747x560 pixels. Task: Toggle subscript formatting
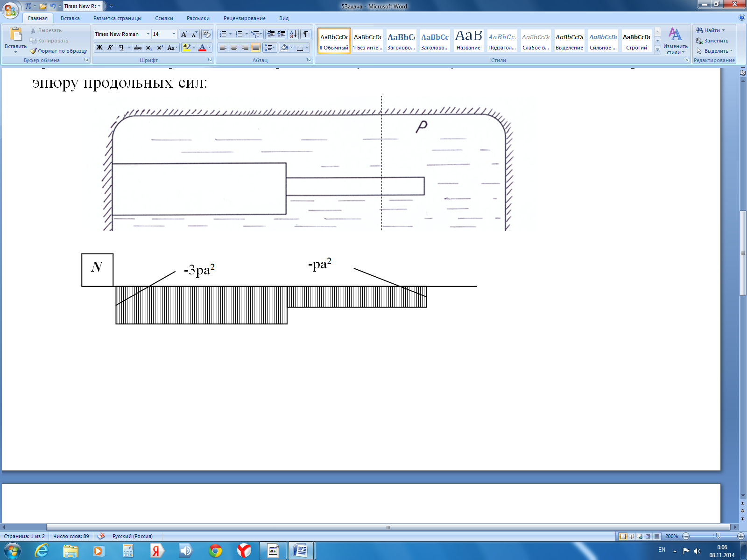tap(148, 48)
